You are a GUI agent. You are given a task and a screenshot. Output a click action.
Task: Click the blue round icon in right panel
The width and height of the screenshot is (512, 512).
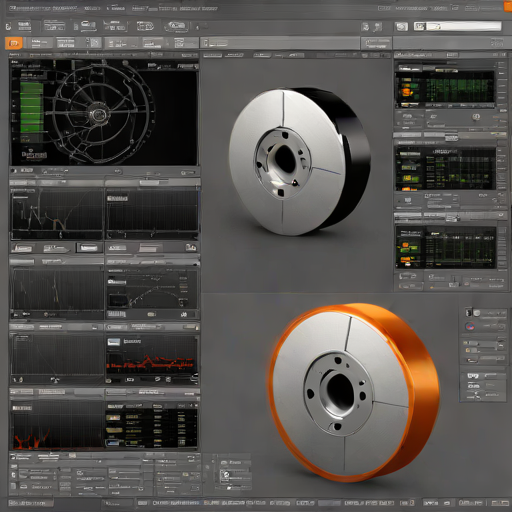click(470, 326)
